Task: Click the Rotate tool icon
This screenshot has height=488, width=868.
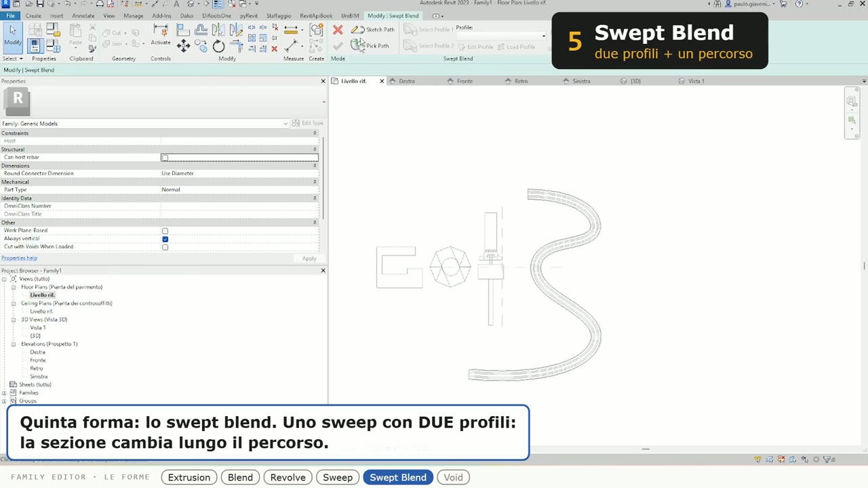Action: tap(218, 46)
